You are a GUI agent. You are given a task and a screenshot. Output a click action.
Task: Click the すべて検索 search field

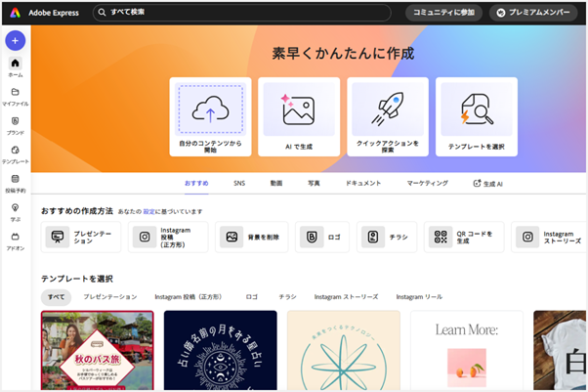click(242, 13)
